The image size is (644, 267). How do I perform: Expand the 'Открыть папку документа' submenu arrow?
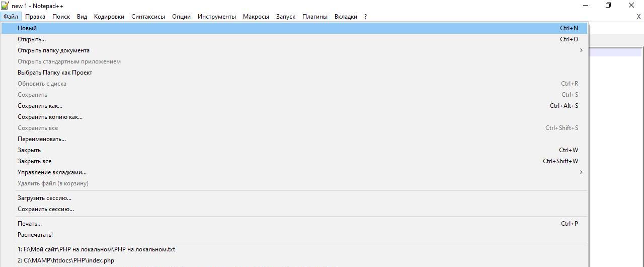pyautogui.click(x=581, y=50)
